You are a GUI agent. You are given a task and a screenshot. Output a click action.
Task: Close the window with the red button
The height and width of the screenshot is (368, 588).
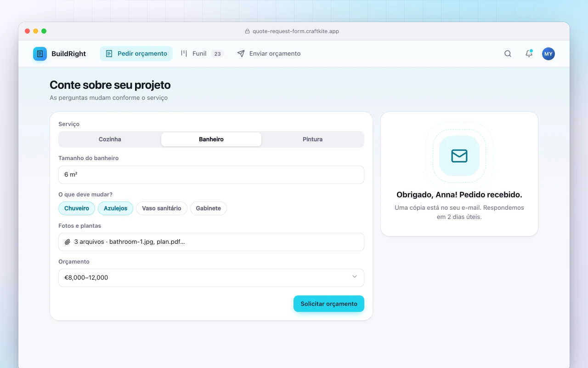28,31
